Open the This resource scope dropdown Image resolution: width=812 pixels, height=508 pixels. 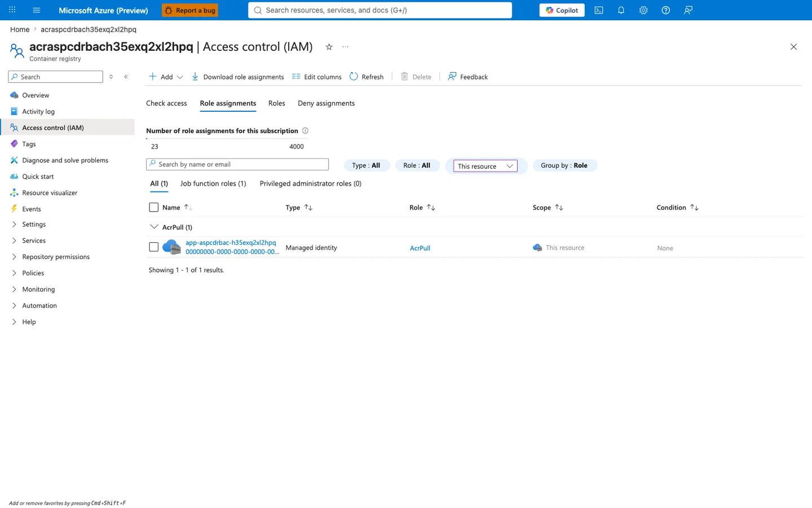click(x=486, y=166)
